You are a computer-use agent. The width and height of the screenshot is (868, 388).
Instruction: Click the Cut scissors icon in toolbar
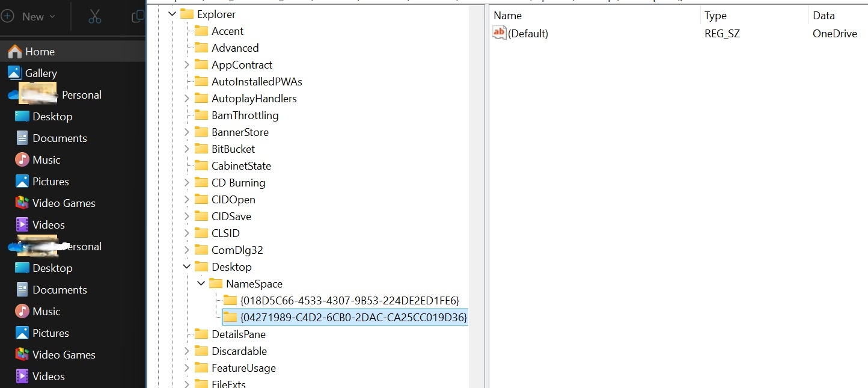pos(94,16)
